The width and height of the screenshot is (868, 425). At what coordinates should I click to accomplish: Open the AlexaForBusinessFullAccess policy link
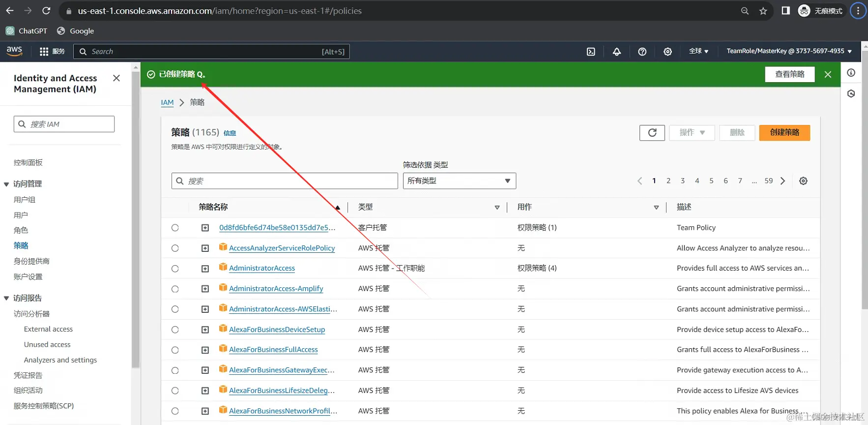pyautogui.click(x=273, y=350)
